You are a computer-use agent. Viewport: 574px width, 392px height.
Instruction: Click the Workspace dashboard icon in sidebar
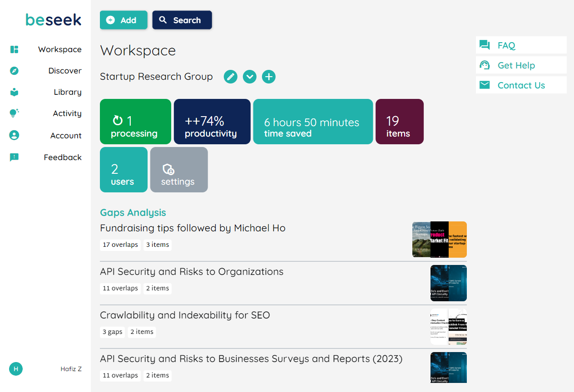click(14, 49)
